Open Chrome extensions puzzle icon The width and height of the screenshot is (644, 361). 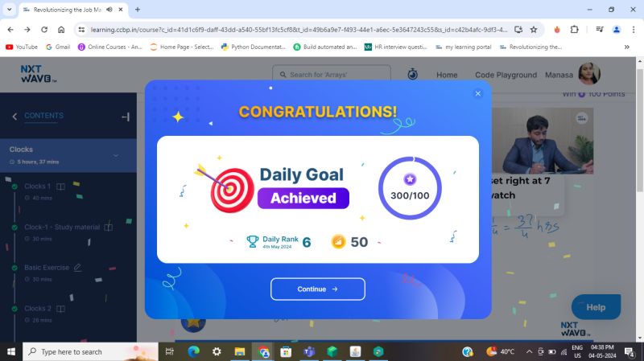pyautogui.click(x=574, y=30)
